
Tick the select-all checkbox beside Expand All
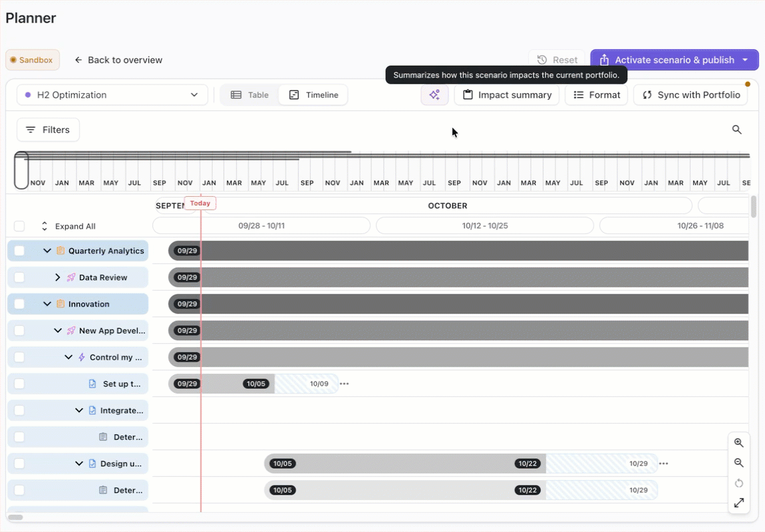(x=19, y=226)
